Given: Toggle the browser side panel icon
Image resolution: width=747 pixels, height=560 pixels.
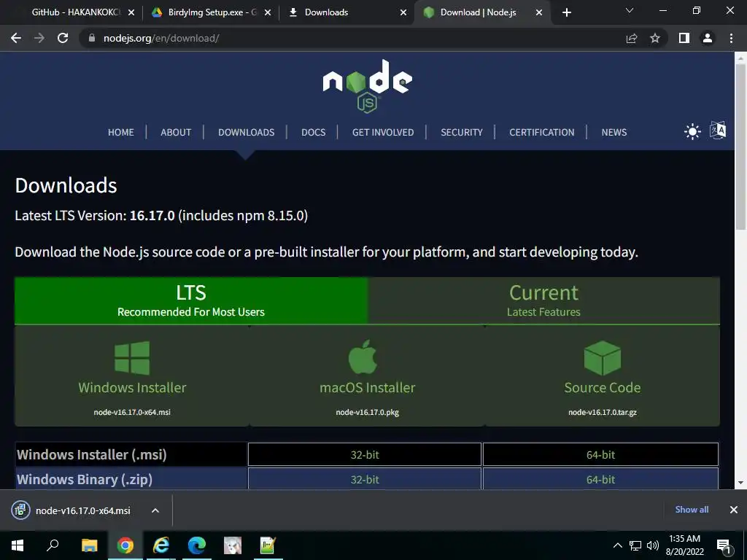Looking at the screenshot, I should click(x=684, y=38).
